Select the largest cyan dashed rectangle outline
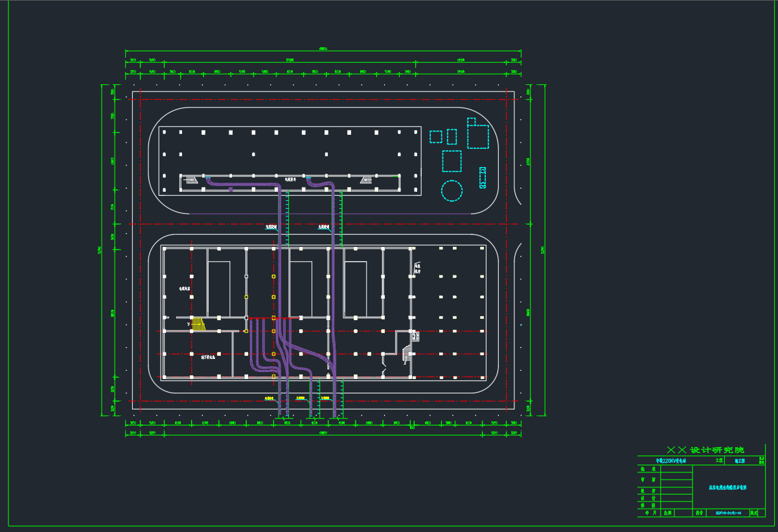This screenshot has width=778, height=532. coord(478,137)
